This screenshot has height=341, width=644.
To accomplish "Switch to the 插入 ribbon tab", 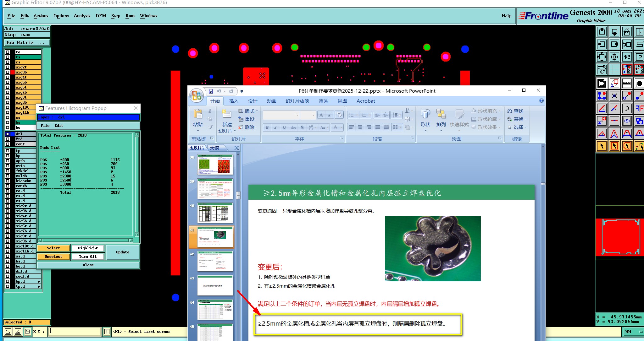I will click(234, 101).
